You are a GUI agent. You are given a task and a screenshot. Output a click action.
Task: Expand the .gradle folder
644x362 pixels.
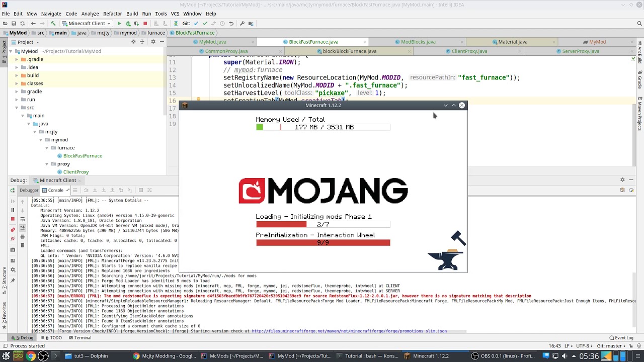(17, 59)
